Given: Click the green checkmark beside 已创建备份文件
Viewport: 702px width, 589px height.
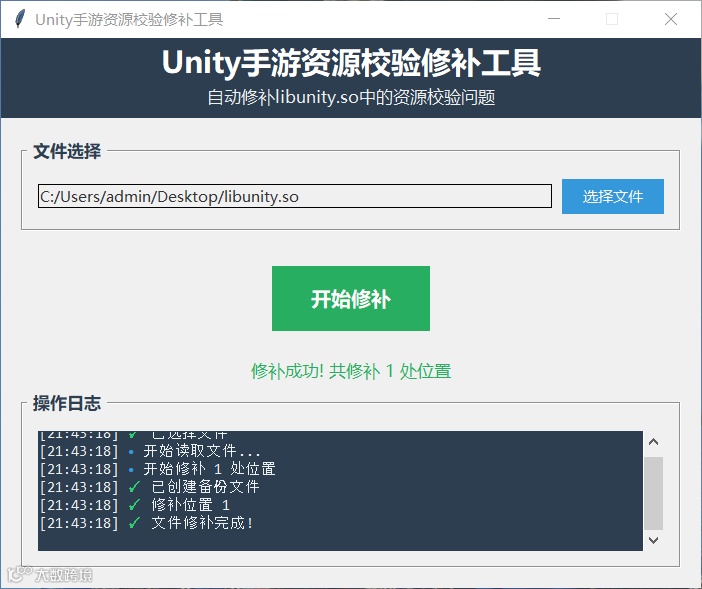Looking at the screenshot, I should (134, 487).
